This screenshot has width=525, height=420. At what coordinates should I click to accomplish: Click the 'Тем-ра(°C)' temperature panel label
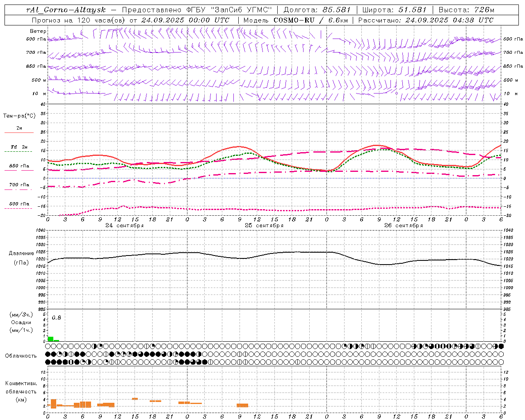tap(19, 116)
